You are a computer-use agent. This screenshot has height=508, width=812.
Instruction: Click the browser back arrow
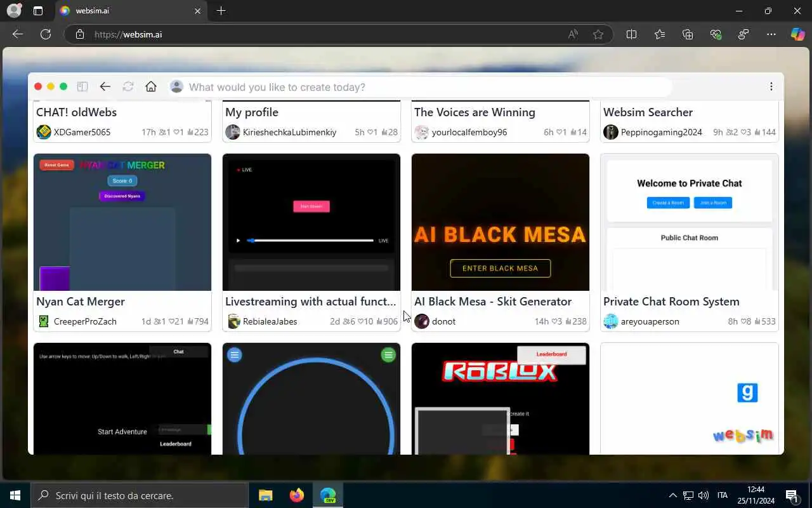[x=18, y=34]
